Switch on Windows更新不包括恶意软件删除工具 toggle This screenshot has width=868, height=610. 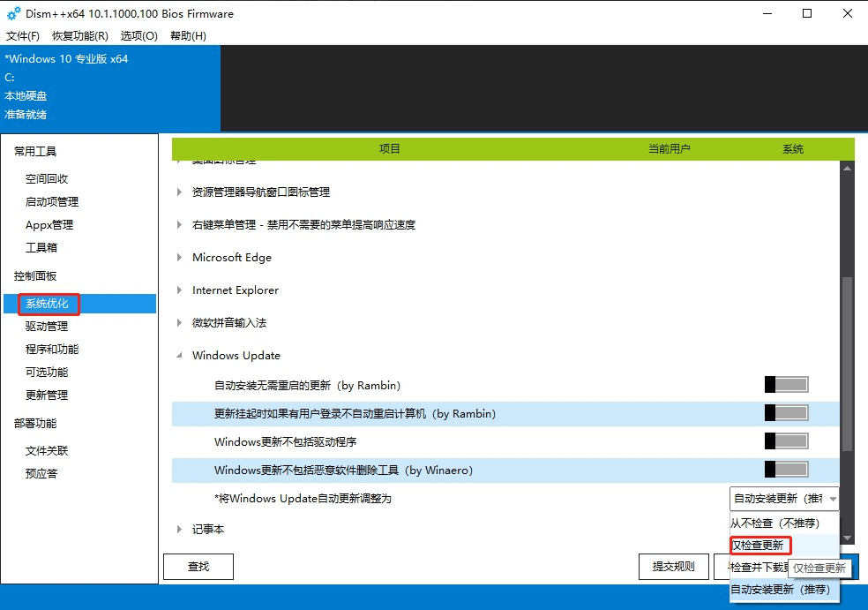tap(786, 470)
